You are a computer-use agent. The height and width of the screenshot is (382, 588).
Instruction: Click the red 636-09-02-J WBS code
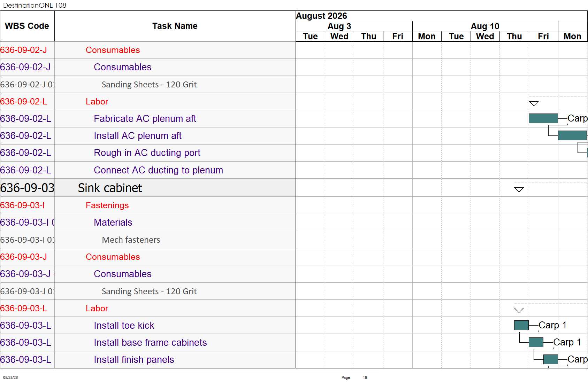click(24, 50)
